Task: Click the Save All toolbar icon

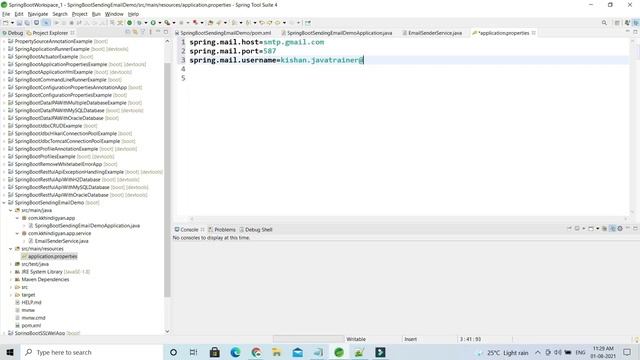Action: click(27, 23)
